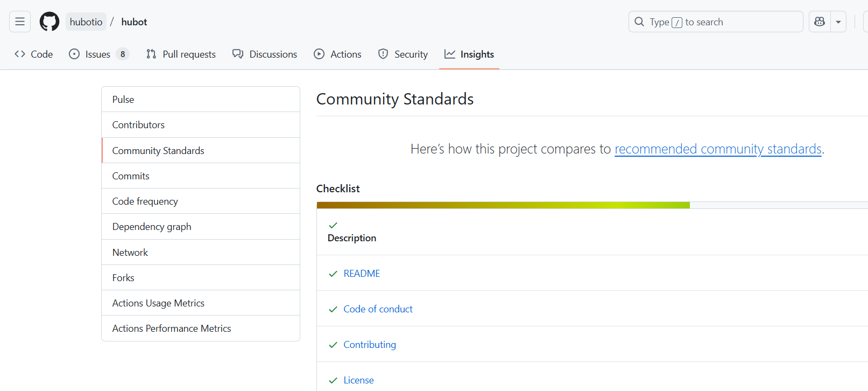Image resolution: width=868 pixels, height=391 pixels.
Task: Follow the recommended community standards link
Action: (x=718, y=149)
